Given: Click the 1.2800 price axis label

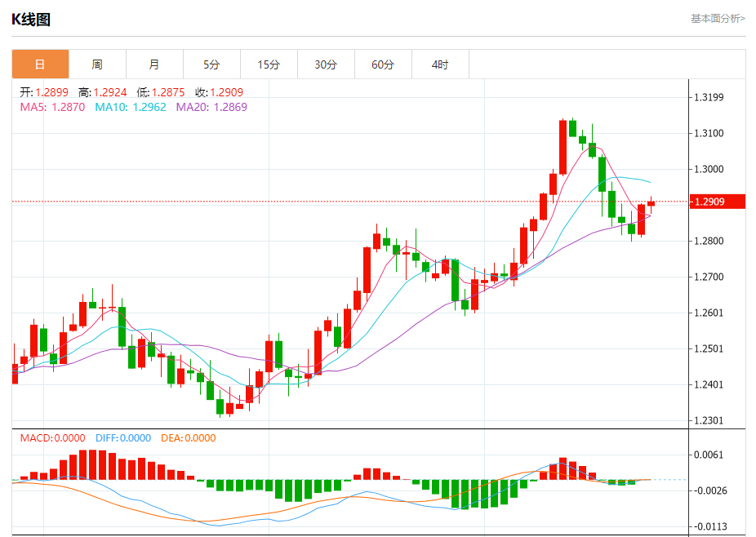Looking at the screenshot, I should (x=709, y=241).
